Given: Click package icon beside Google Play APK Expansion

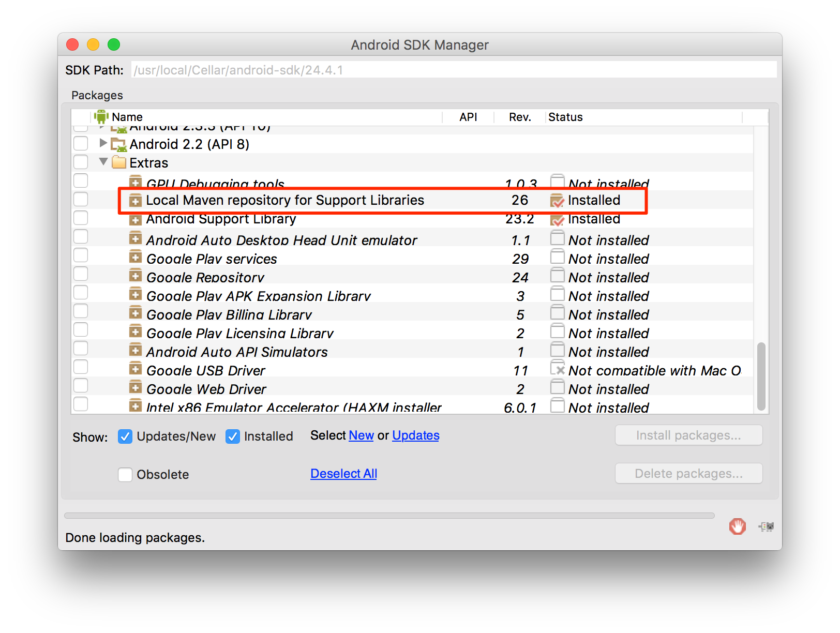Looking at the screenshot, I should point(136,294).
